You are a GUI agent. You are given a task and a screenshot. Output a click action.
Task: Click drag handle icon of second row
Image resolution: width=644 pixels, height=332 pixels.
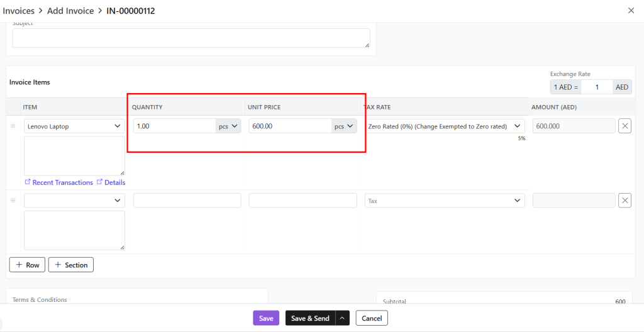pyautogui.click(x=13, y=201)
